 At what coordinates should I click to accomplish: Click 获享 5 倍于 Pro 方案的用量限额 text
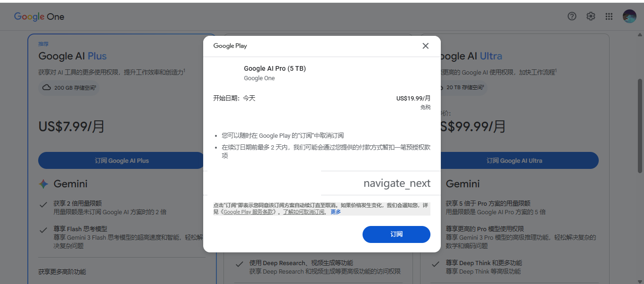(488, 203)
